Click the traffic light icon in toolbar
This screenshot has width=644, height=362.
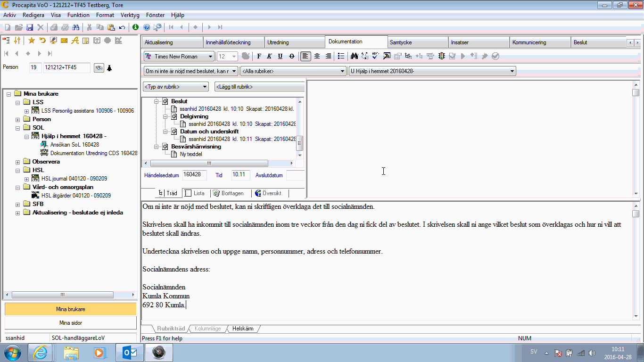click(x=442, y=56)
